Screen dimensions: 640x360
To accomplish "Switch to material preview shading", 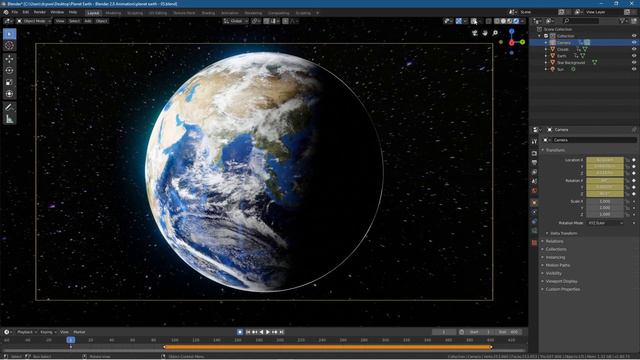I will click(510, 21).
